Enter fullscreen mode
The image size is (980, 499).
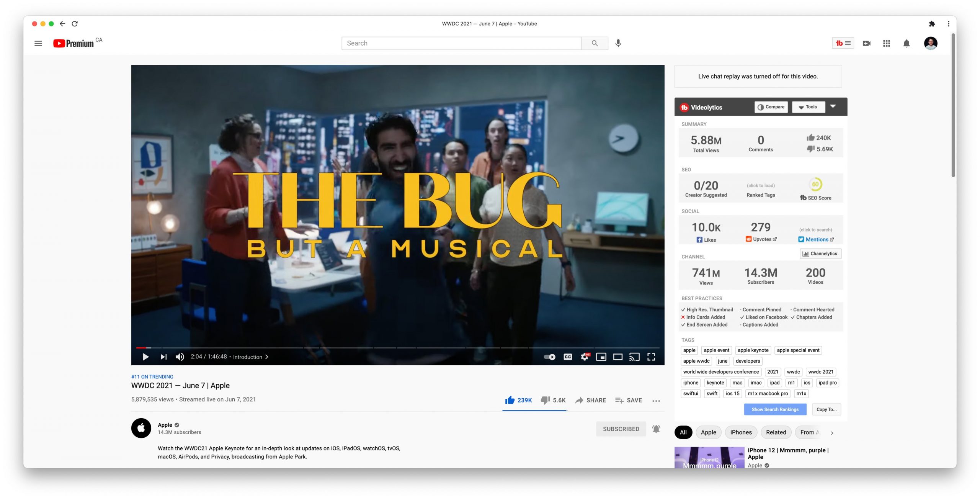tap(651, 357)
